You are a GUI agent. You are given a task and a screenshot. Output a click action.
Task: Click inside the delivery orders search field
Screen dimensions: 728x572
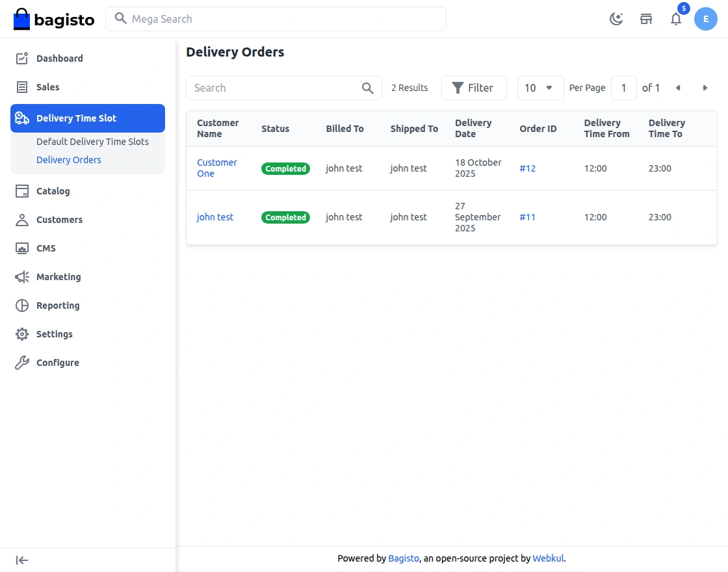point(273,87)
